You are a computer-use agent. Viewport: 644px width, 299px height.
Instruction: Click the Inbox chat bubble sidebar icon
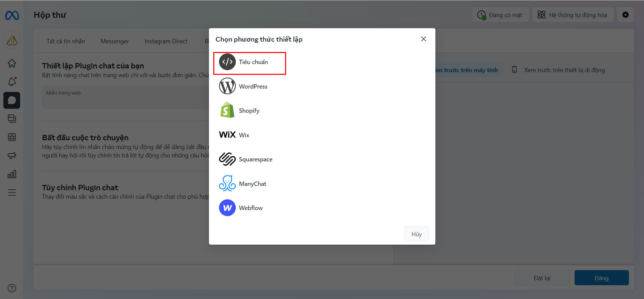click(12, 100)
